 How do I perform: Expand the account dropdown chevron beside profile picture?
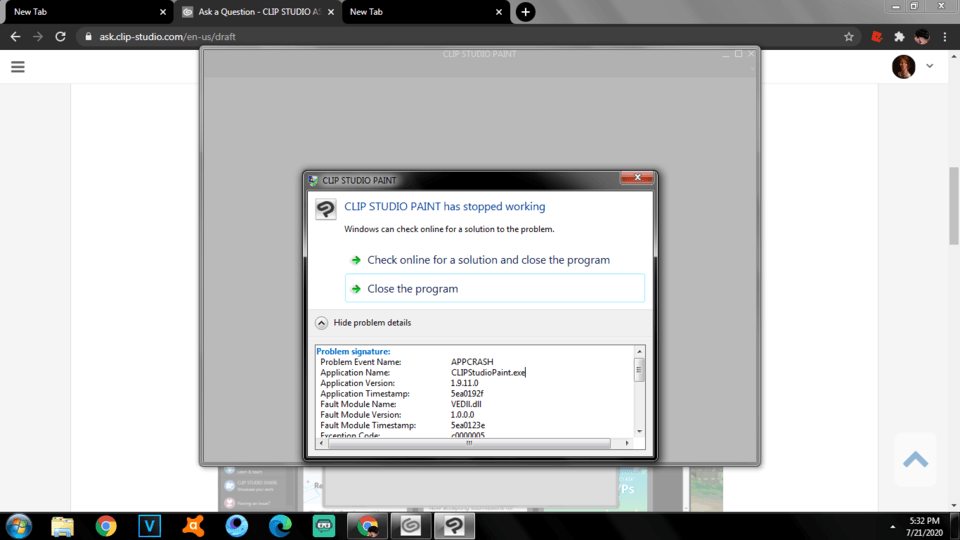pyautogui.click(x=929, y=66)
